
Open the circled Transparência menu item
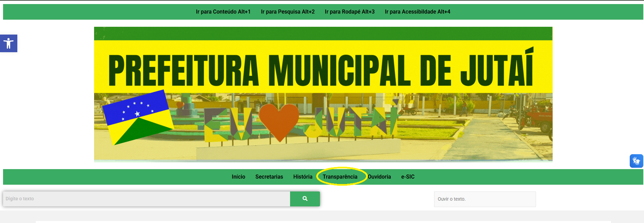coord(340,177)
